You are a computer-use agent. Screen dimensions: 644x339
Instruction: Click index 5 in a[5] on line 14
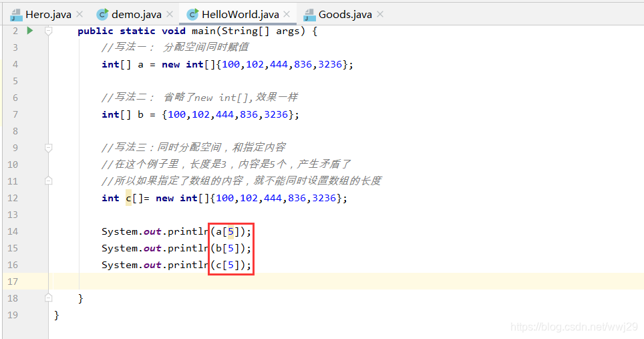click(231, 232)
